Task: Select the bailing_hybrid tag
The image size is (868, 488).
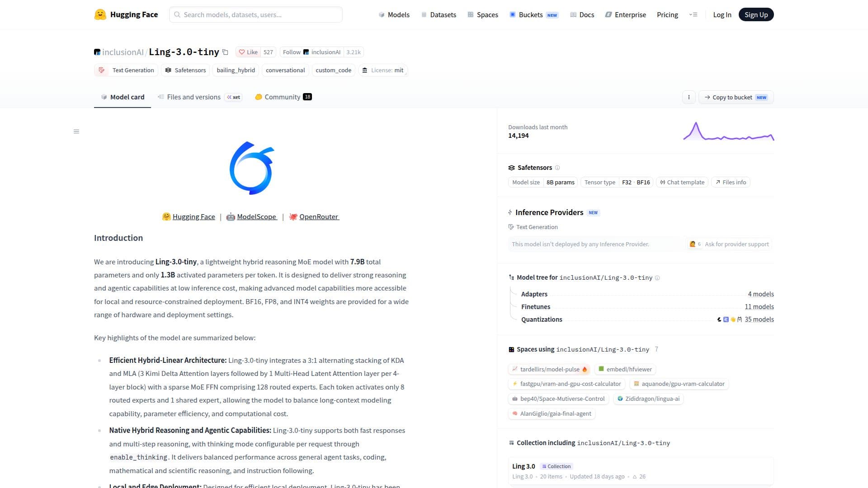Action: 236,70
